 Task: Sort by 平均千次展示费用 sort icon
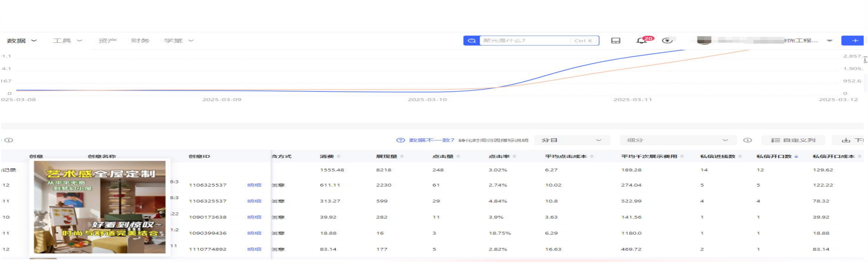coord(682,156)
